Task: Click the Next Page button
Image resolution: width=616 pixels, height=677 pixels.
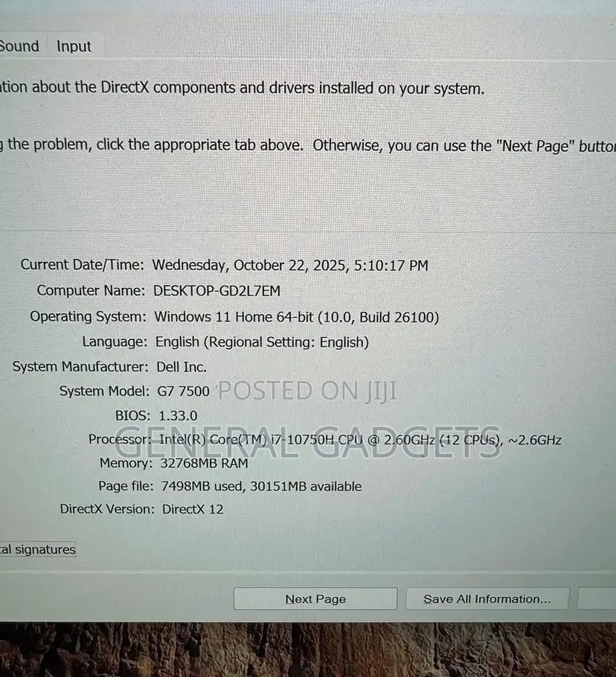Action: (315, 598)
